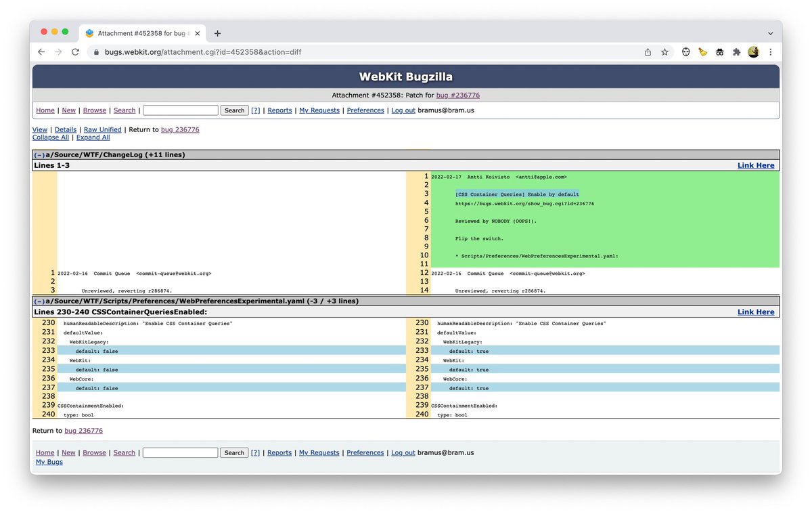The image size is (812, 514).
Task: Open the Chrome profile avatar
Action: (753, 52)
